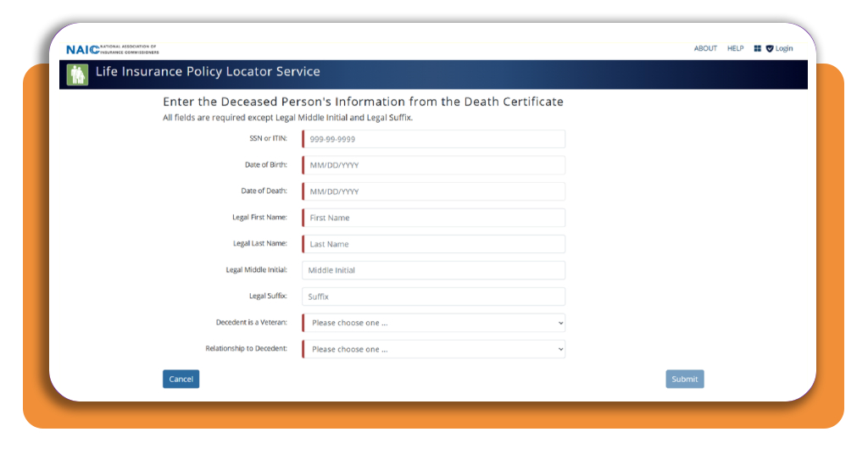Expand the Relationship to Decedent dropdown

[433, 349]
